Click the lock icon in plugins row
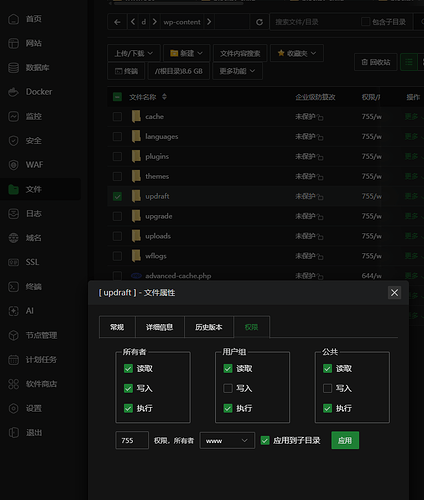This screenshot has height=500, width=424. [x=320, y=157]
